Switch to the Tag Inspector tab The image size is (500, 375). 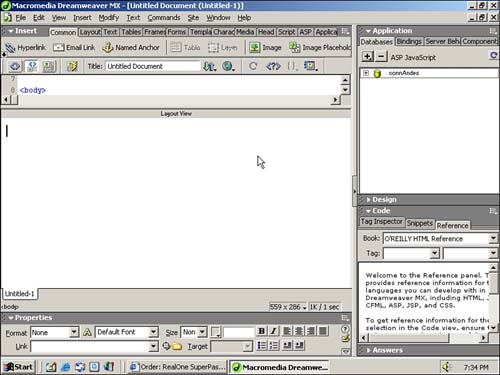pyautogui.click(x=382, y=222)
